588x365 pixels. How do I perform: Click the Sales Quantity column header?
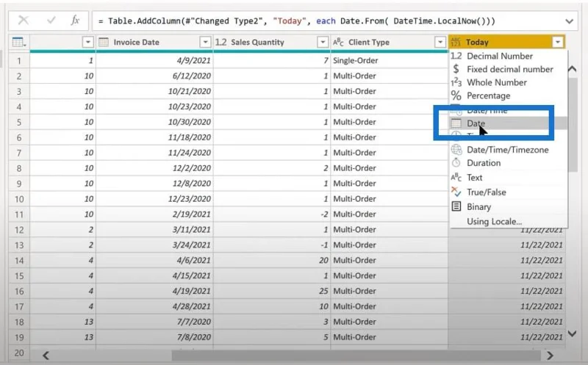(271, 43)
